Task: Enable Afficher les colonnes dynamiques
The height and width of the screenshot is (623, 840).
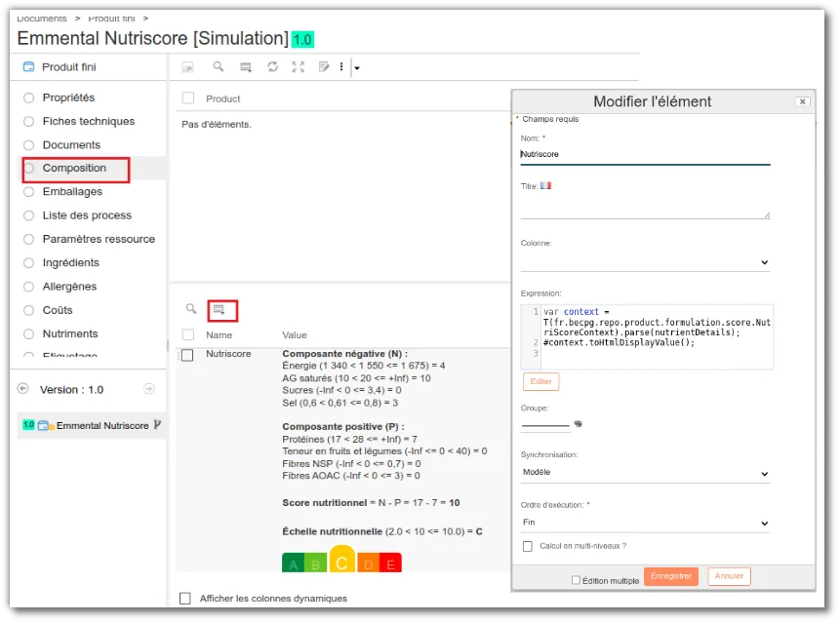Action: pos(185,598)
